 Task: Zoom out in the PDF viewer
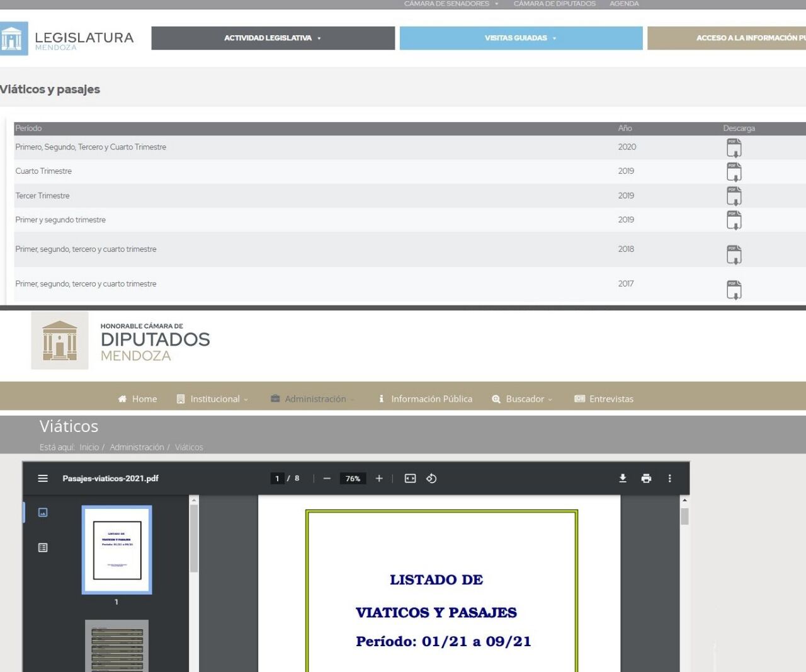coord(327,479)
